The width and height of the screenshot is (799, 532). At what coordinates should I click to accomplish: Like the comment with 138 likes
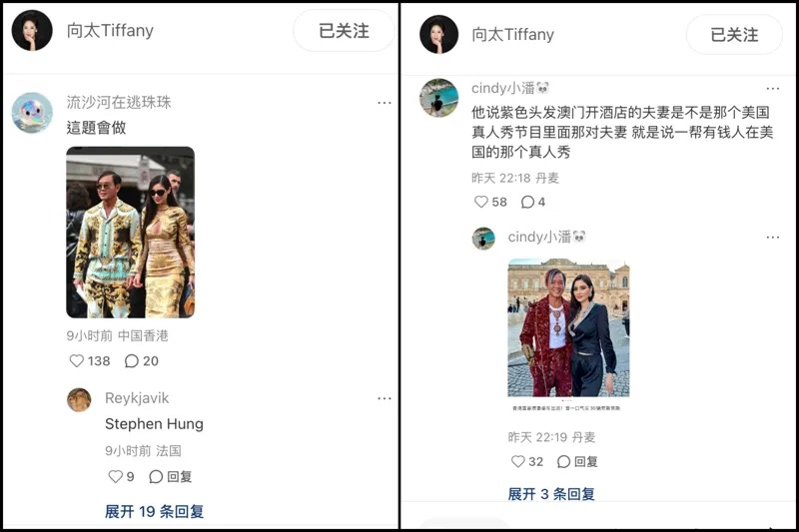77,361
